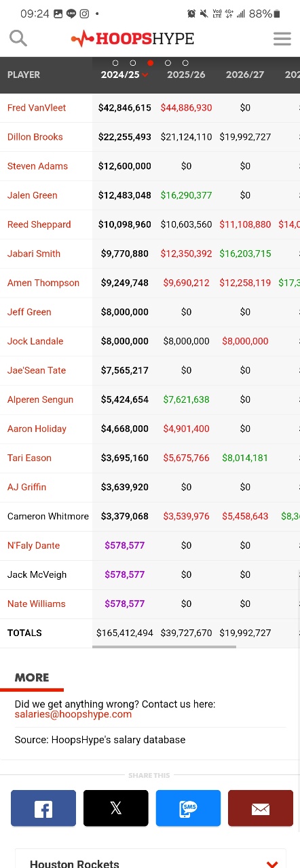Expand the Houston Rockets section
Viewport: 300px width, 868px height.
272,864
